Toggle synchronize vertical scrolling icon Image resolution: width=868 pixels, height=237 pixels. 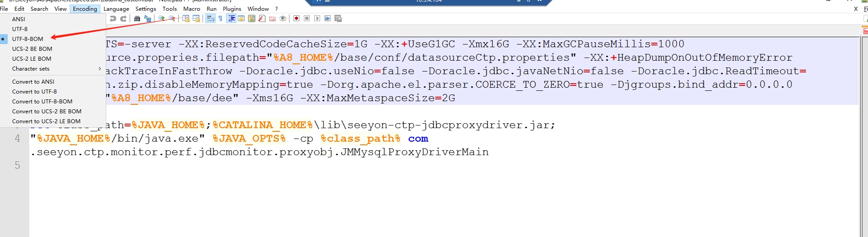[186, 18]
